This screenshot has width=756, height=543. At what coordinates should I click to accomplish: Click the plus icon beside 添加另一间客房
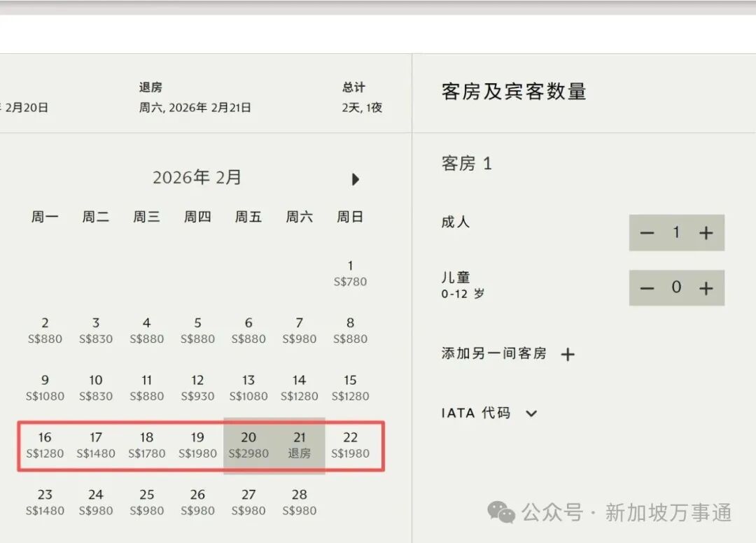568,355
